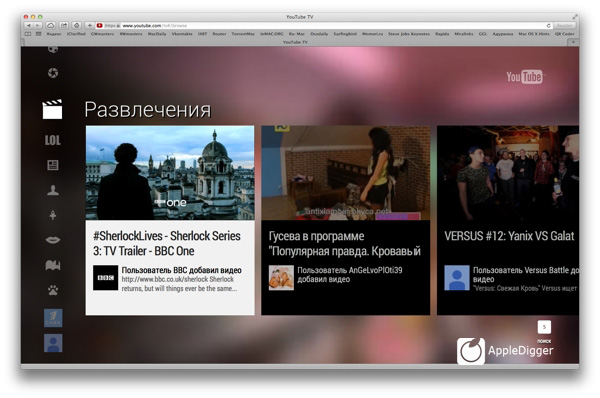Select the camera aperture icon in sidebar
This screenshot has width=600, height=398.
(53, 73)
